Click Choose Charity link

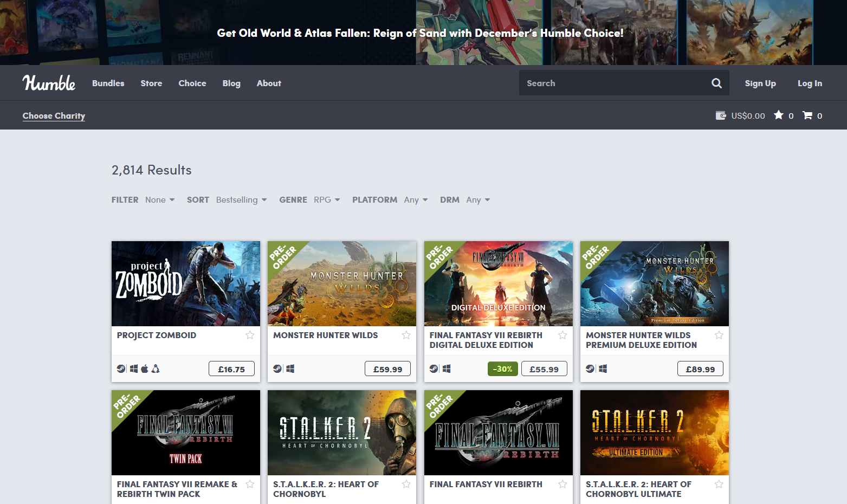click(54, 115)
